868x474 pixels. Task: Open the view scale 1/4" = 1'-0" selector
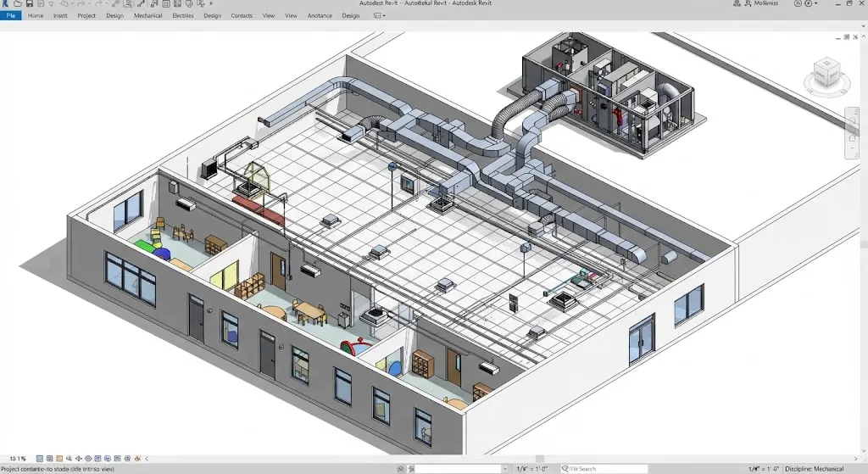point(532,469)
